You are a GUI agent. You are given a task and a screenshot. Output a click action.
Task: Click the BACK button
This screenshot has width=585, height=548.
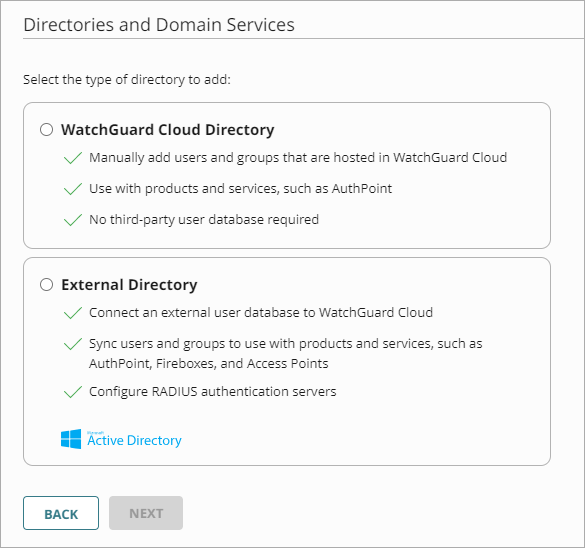(61, 513)
